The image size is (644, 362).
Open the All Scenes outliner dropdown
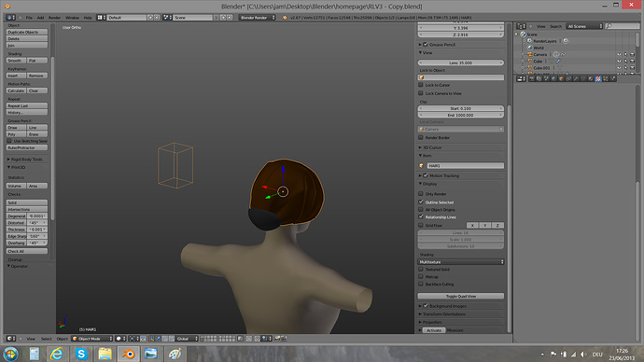click(x=584, y=26)
